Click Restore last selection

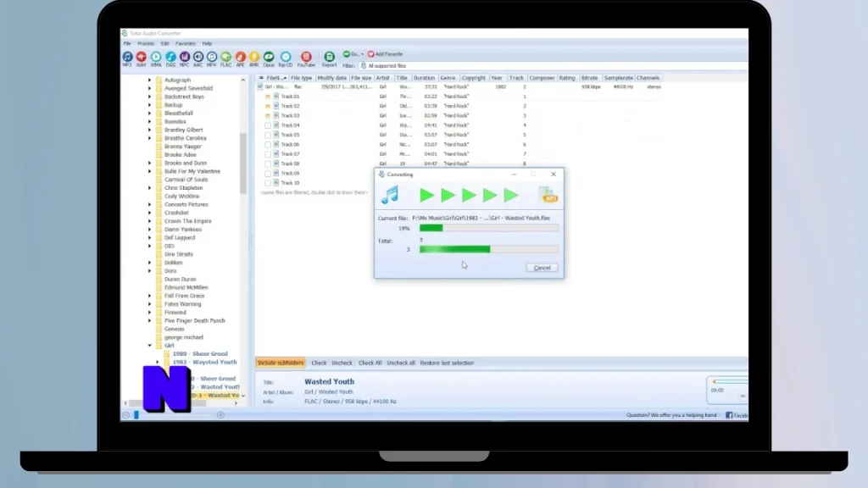(447, 363)
